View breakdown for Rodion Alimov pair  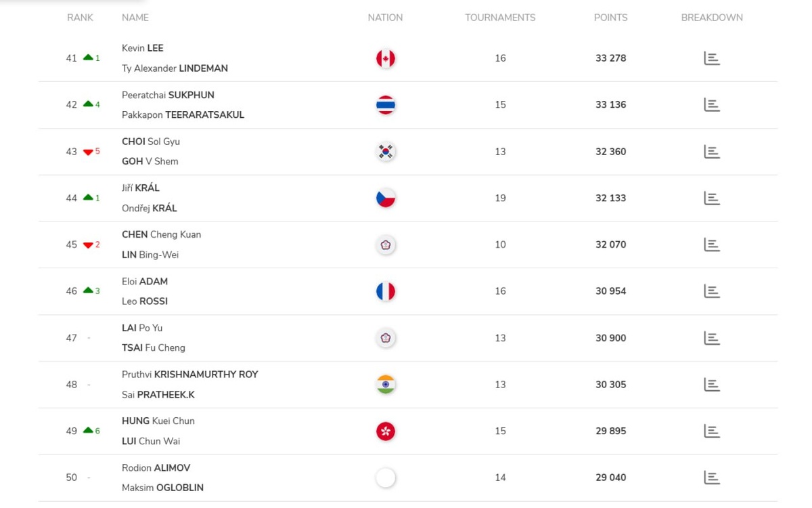(711, 478)
